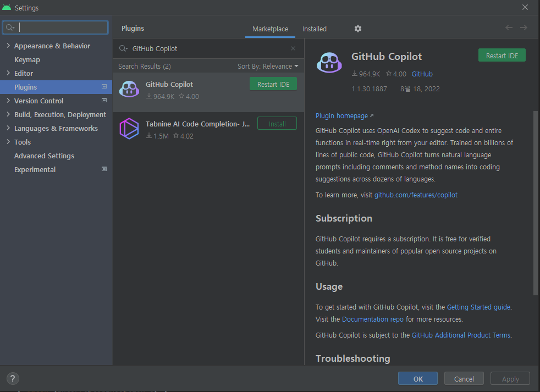Switch to the Installed tab
540x392 pixels.
315,29
